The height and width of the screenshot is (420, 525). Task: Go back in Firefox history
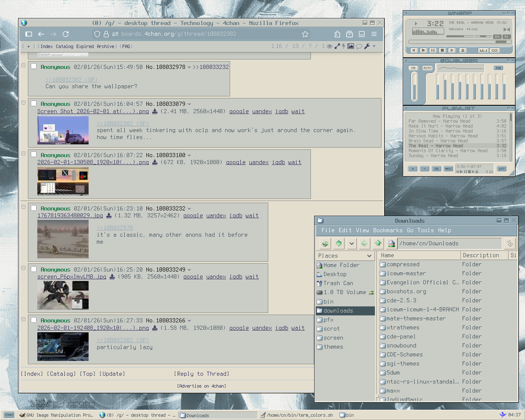pyautogui.click(x=41, y=34)
